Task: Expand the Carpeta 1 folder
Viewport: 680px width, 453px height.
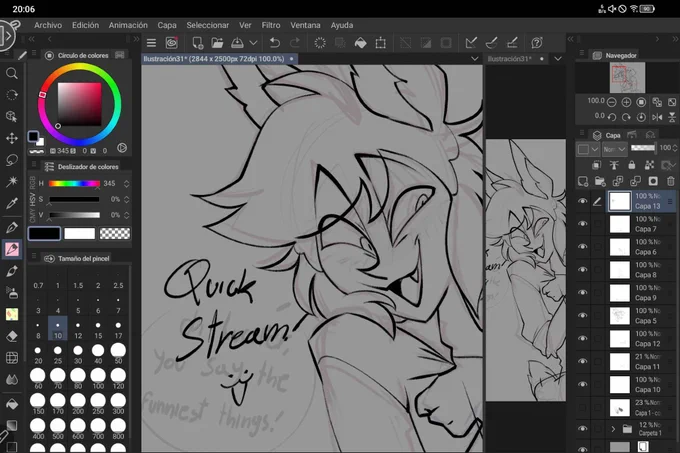Action: pyautogui.click(x=613, y=429)
